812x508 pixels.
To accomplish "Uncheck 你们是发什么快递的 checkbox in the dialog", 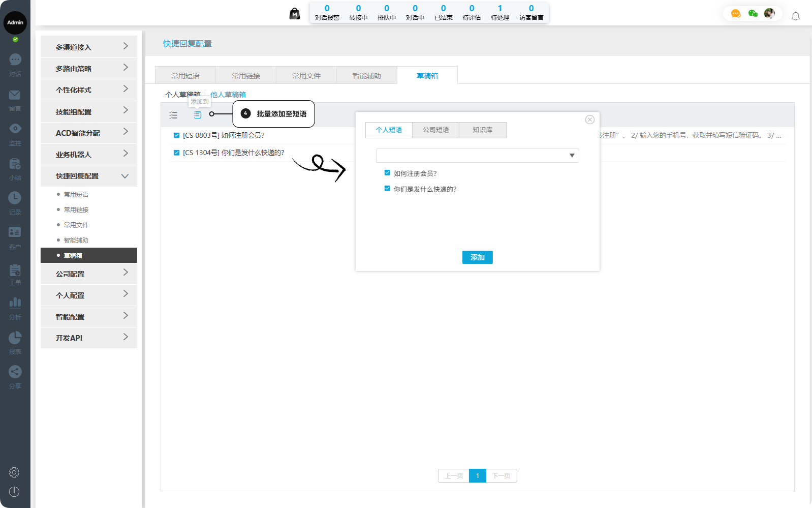I will tap(387, 189).
